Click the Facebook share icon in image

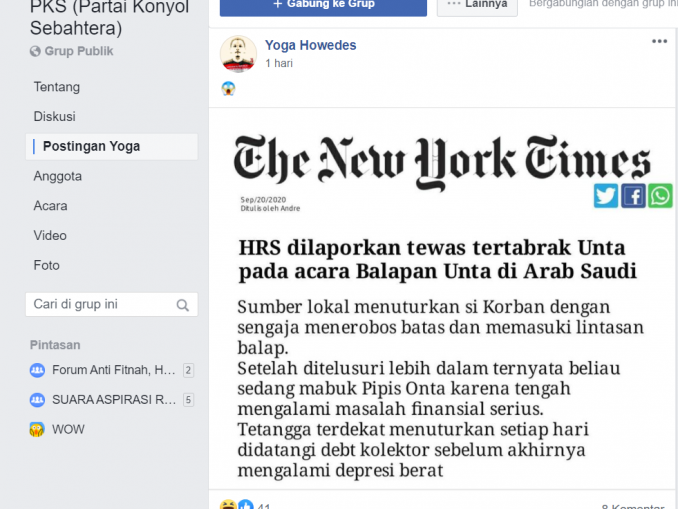633,196
